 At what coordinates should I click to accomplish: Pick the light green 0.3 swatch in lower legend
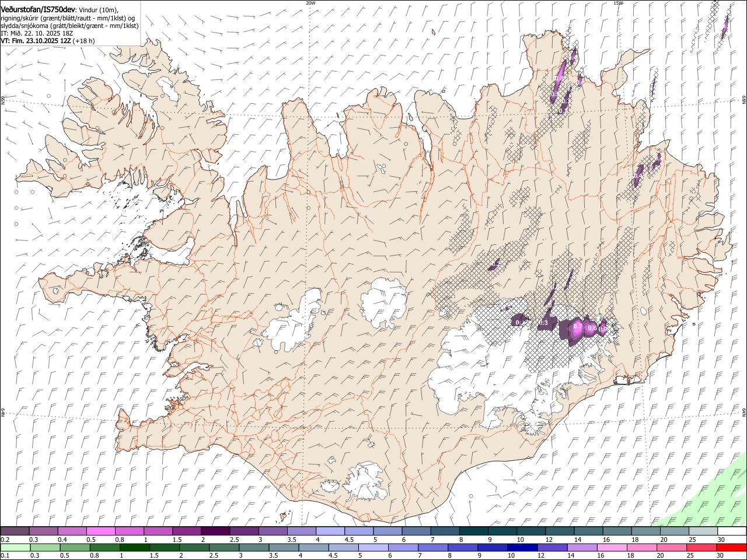point(45,548)
